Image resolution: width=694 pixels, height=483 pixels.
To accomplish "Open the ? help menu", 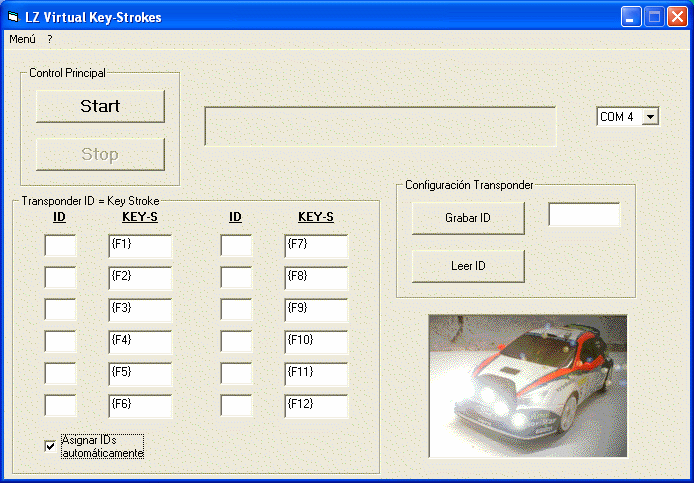I will coord(50,39).
